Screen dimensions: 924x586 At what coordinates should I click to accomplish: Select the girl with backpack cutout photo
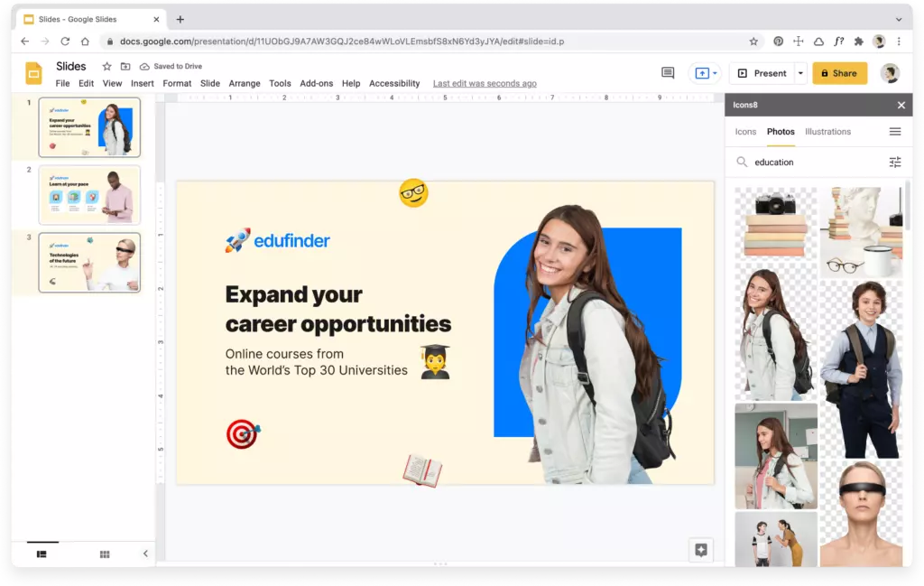pos(775,332)
